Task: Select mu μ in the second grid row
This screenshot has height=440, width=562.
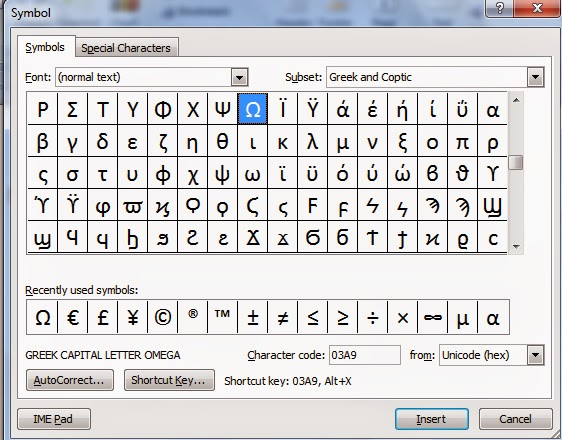Action: (343, 141)
